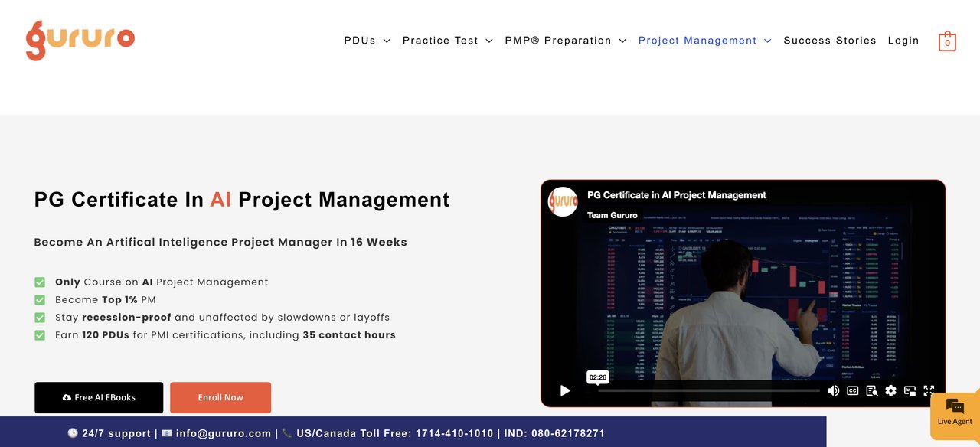The height and width of the screenshot is (447, 980).
Task: Click the info@gururo.com email address
Action: 224,433
